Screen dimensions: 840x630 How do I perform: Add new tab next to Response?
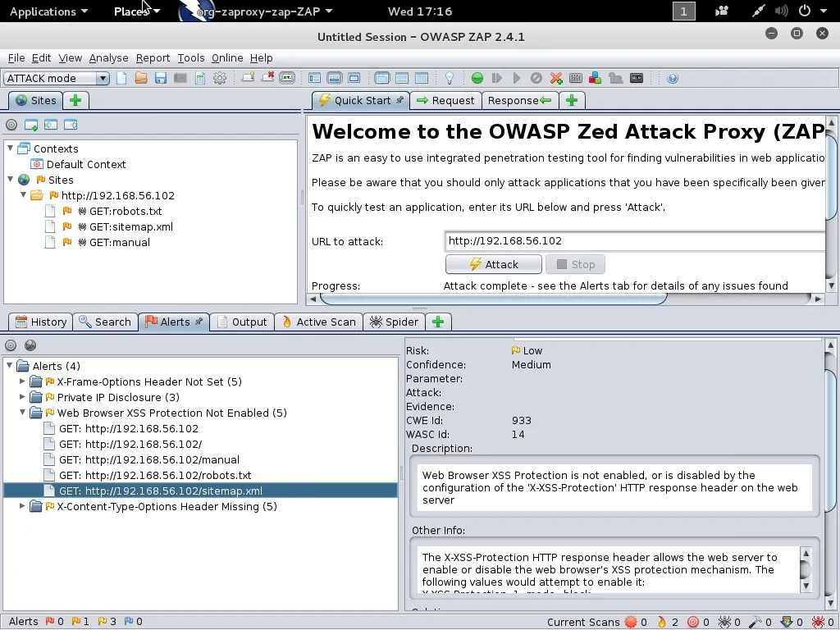tap(572, 100)
